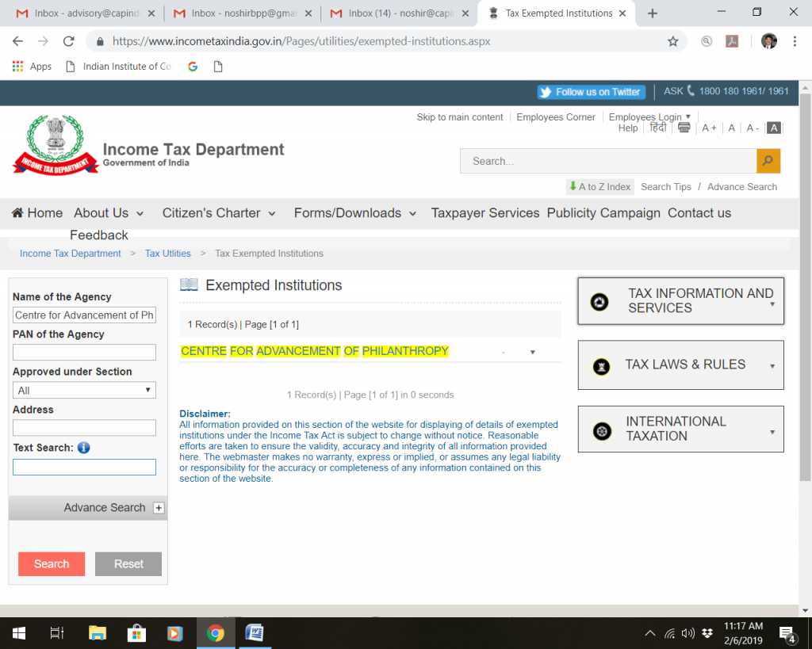Click the search magnifier icon

(768, 161)
